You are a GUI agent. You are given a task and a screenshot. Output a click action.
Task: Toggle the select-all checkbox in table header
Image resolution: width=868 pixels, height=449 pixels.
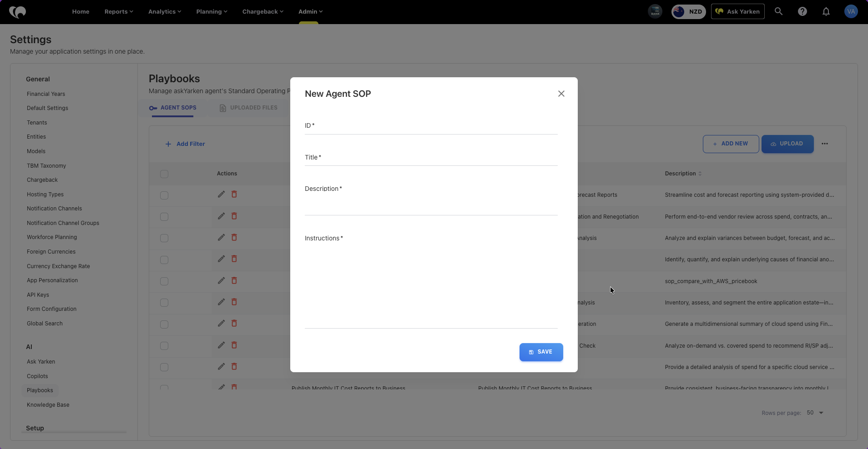tap(164, 174)
